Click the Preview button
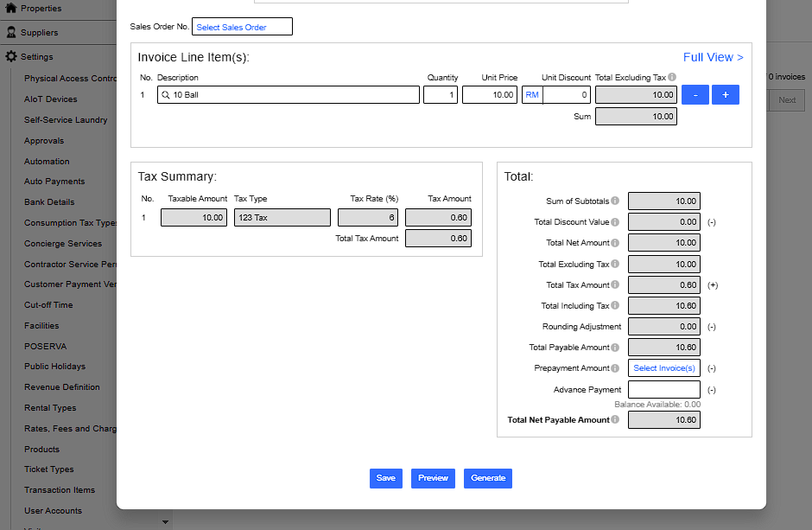812x530 pixels. coord(433,478)
